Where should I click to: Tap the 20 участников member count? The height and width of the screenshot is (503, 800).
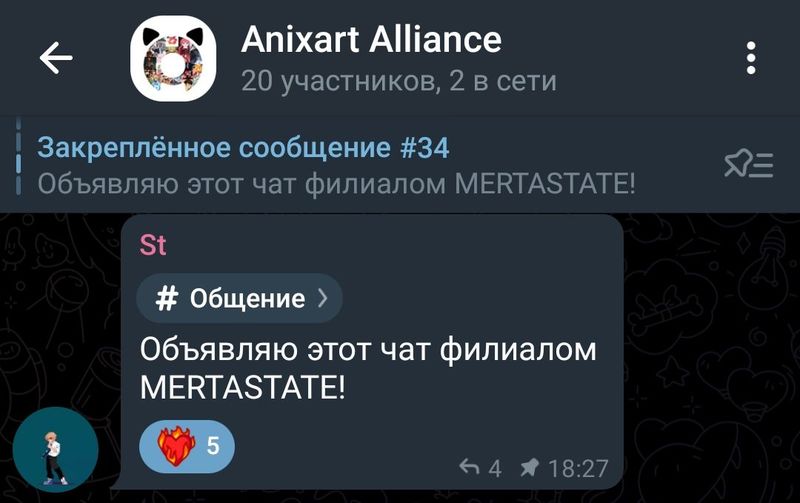pos(337,81)
